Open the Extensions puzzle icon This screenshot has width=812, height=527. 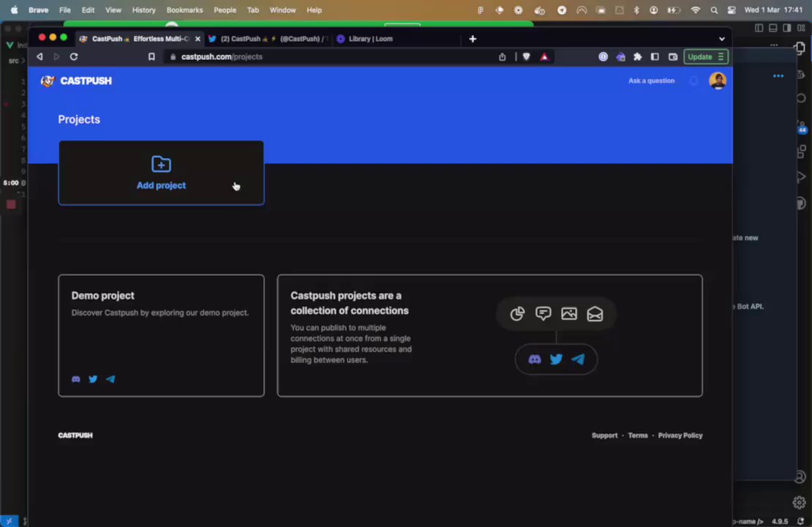pyautogui.click(x=637, y=56)
